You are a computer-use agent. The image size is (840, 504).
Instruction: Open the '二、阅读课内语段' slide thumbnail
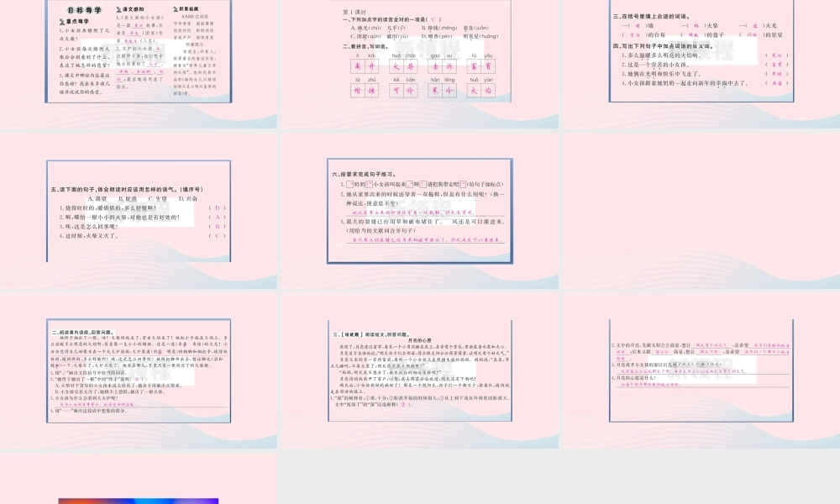click(x=139, y=370)
